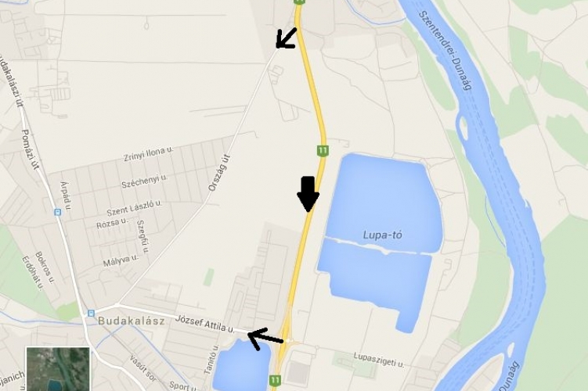Select the Lupa-tó lake label
Image resolution: width=588 pixels, height=391 pixels.
(383, 235)
